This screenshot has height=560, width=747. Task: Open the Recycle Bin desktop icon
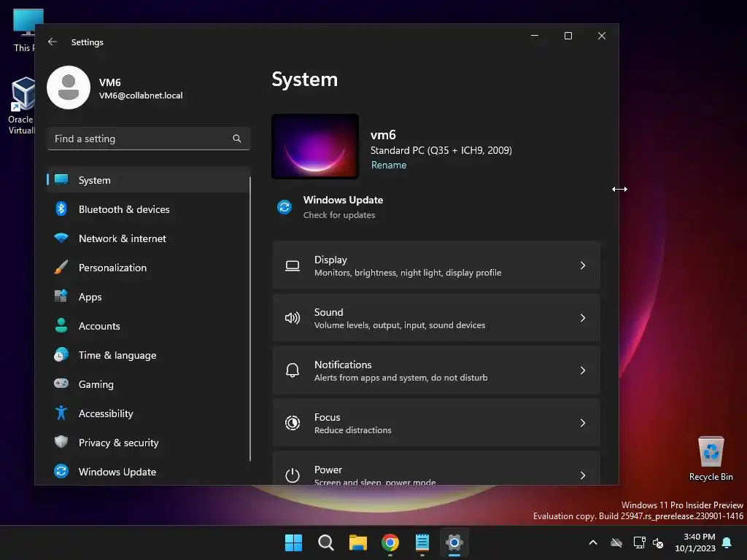pos(711,459)
